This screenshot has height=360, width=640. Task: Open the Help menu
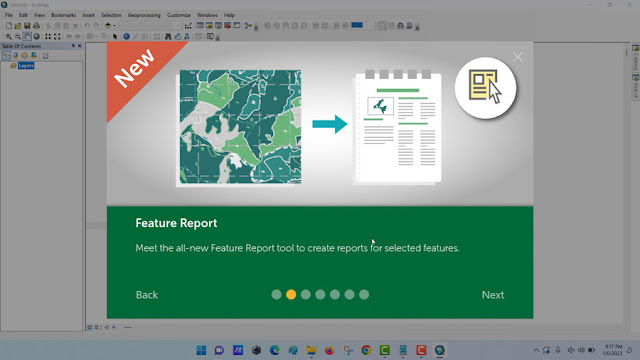tap(229, 15)
